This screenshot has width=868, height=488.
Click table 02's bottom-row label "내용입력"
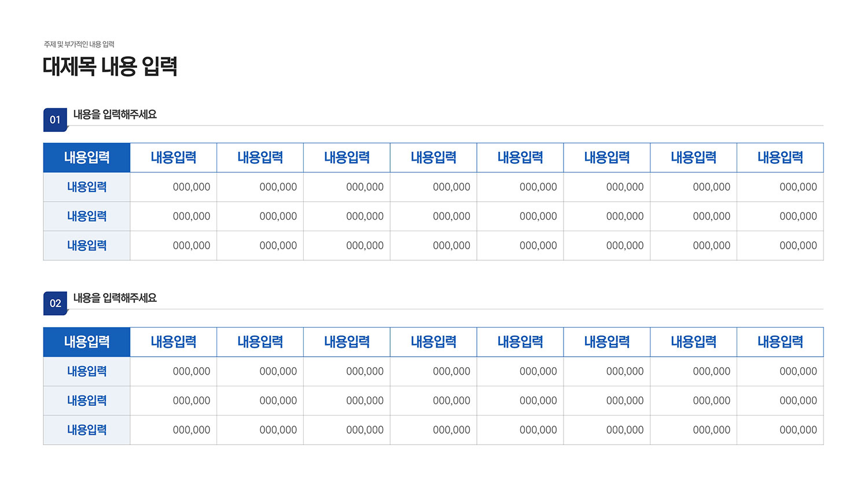(x=87, y=430)
